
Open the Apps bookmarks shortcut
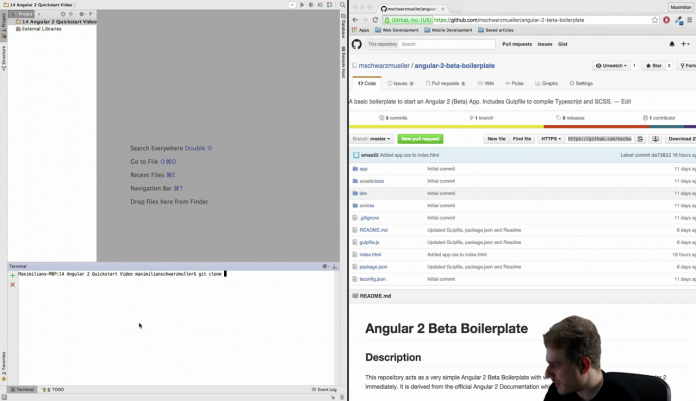click(360, 30)
